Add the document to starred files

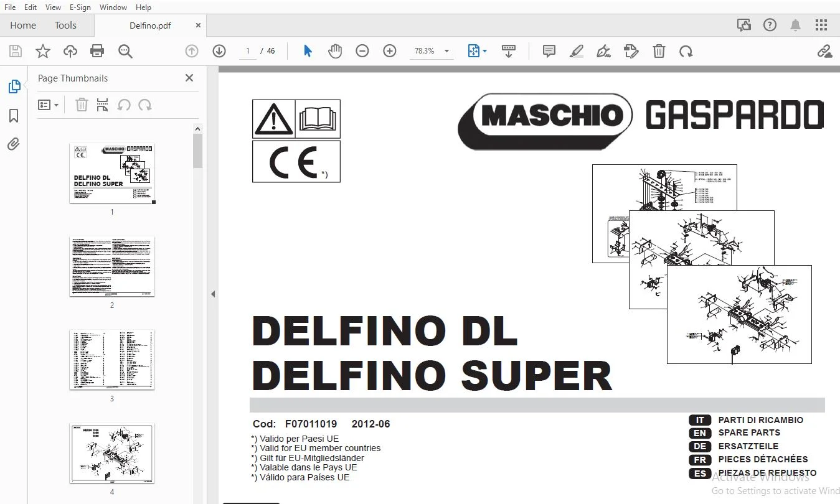(x=42, y=51)
